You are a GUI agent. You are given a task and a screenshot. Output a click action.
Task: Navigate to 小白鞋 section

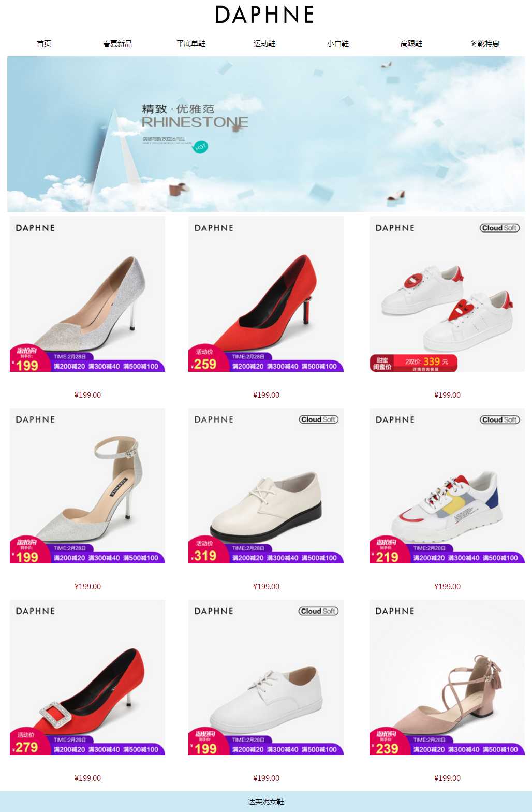[x=338, y=44]
